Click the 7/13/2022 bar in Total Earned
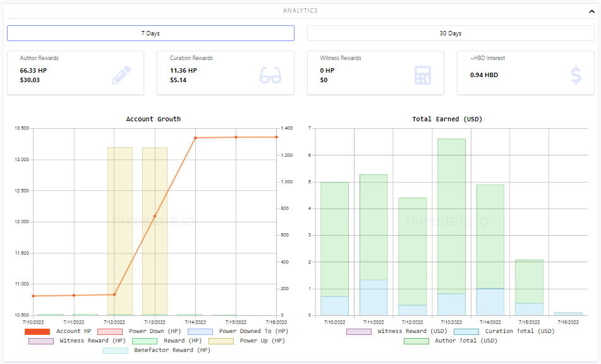The width and height of the screenshot is (601, 364). pos(451,227)
